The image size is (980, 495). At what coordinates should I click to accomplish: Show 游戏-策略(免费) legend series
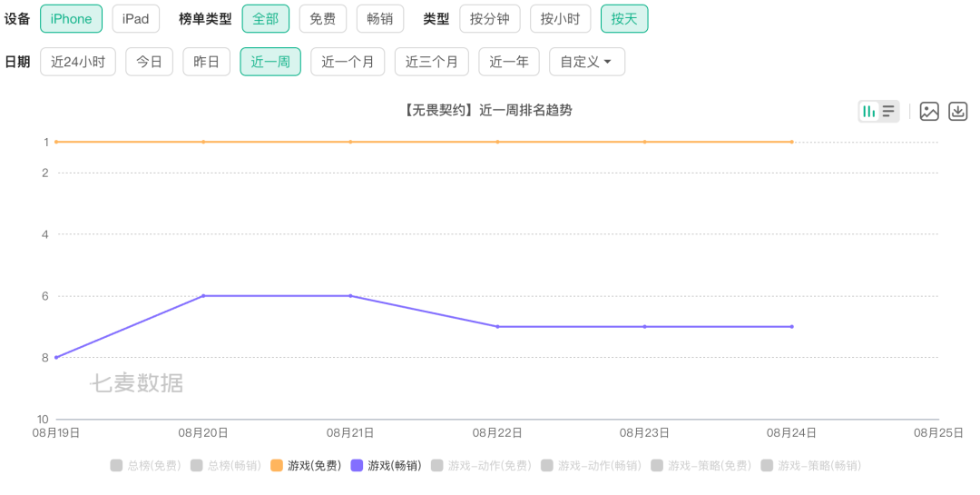(701, 466)
